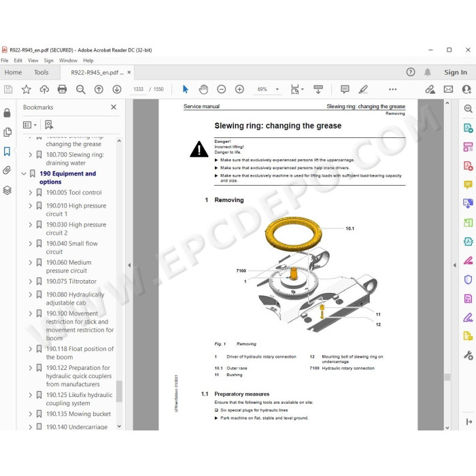Click document vertical scrollbar thumb
Screen dimensions: 476x476
point(447,377)
